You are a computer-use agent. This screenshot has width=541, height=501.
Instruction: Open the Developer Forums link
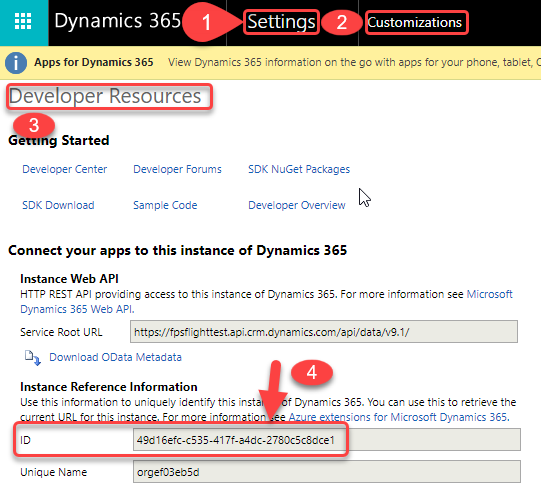[177, 169]
